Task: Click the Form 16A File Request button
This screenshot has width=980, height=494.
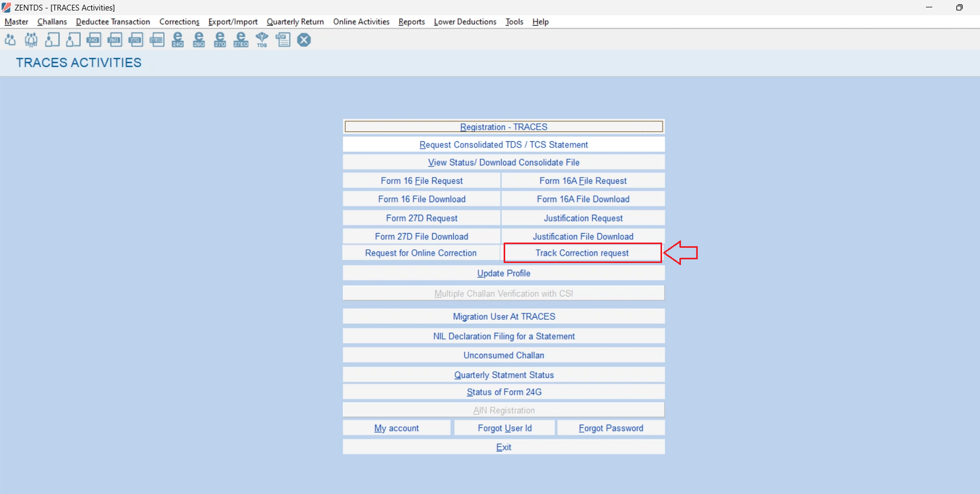Action: tap(583, 181)
